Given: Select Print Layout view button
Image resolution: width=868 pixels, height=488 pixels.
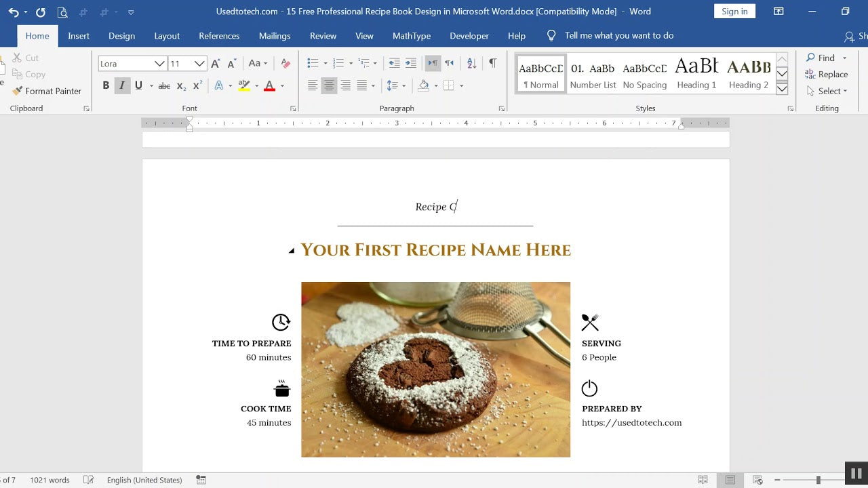Looking at the screenshot, I should click(730, 480).
